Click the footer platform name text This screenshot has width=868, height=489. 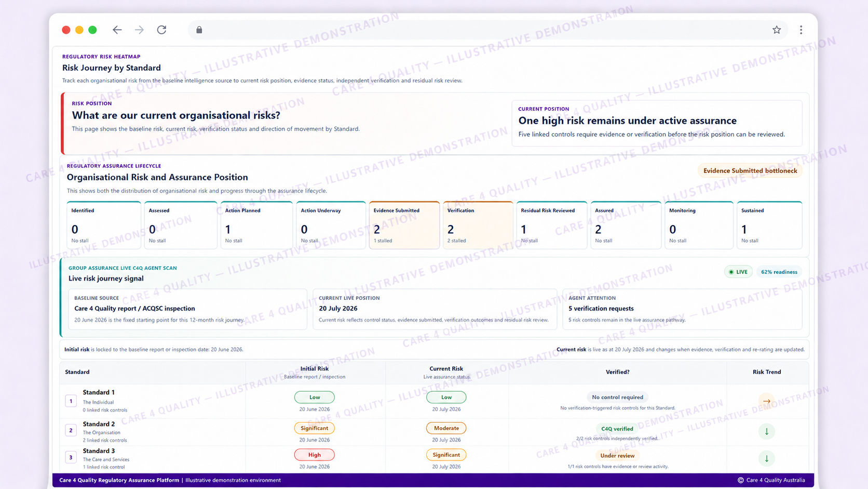point(119,480)
